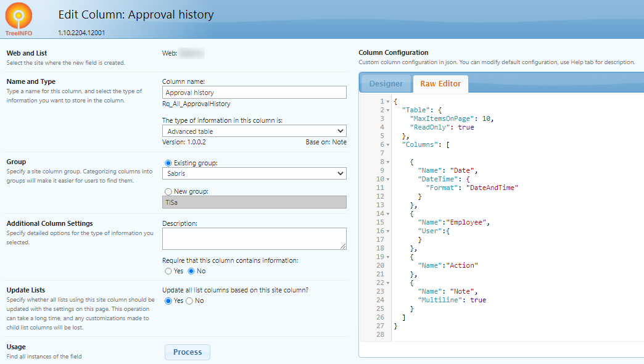The image size is (644, 364).
Task: Choose No for require column information
Action: click(x=191, y=271)
